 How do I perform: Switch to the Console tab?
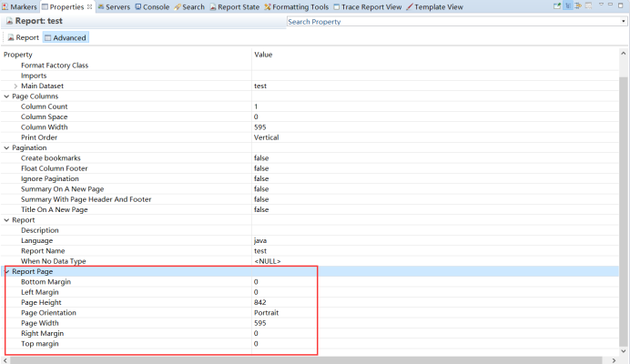pyautogui.click(x=152, y=7)
